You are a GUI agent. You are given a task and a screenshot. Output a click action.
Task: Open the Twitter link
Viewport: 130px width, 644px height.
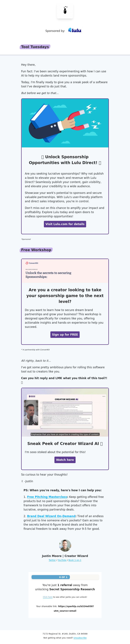click(x=52, y=560)
